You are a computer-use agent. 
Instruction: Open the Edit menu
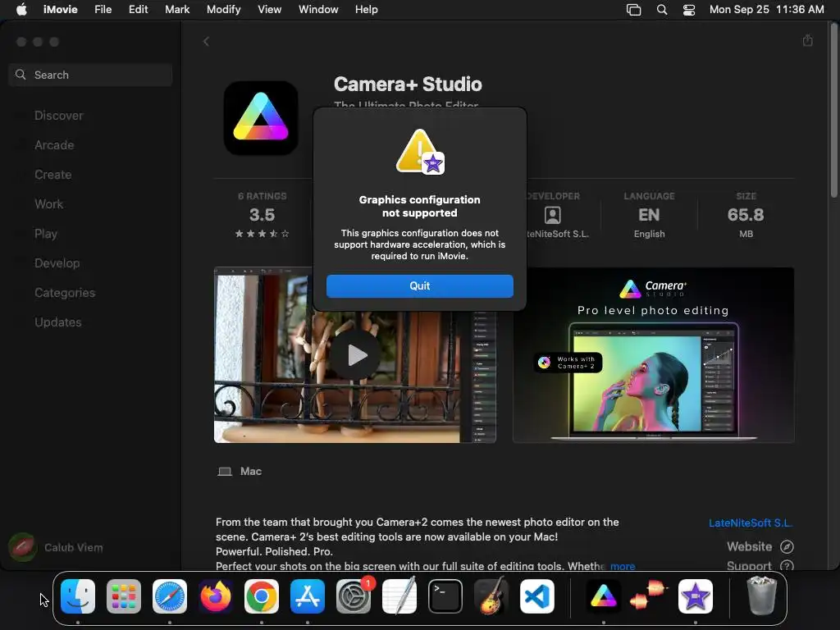pos(138,10)
